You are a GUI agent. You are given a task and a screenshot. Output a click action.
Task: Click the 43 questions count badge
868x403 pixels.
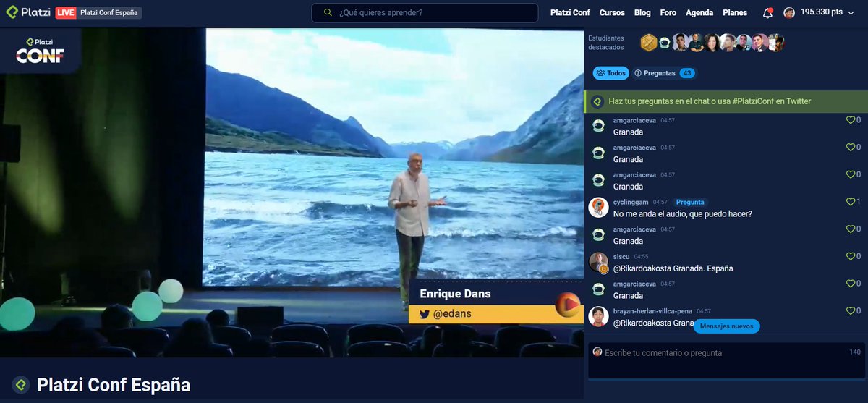coord(687,73)
